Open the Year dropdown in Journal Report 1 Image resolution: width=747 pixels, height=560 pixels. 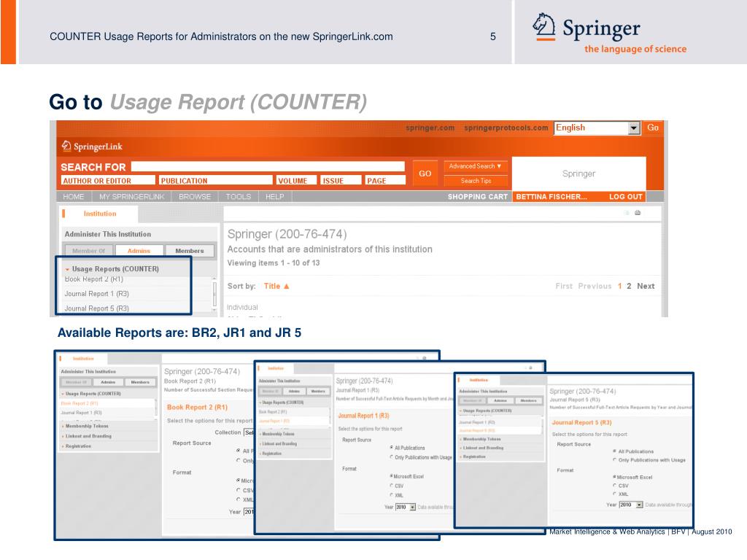(x=406, y=507)
